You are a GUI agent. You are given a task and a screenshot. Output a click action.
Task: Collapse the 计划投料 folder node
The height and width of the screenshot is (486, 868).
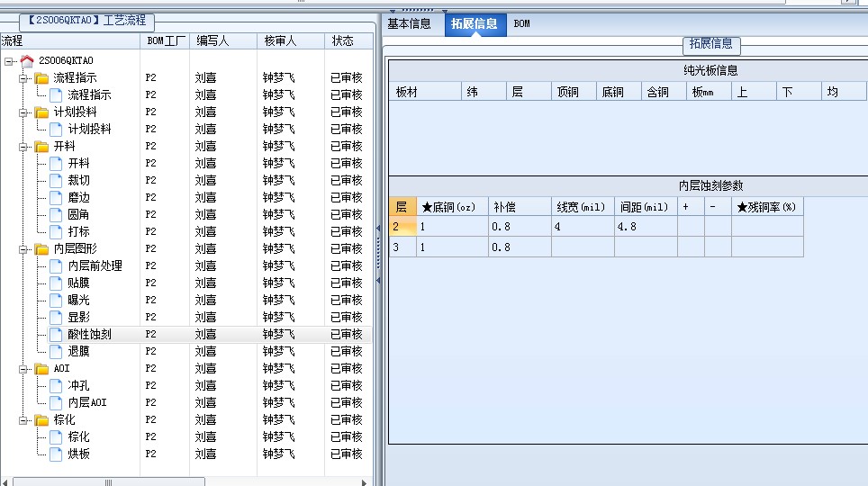tap(23, 112)
